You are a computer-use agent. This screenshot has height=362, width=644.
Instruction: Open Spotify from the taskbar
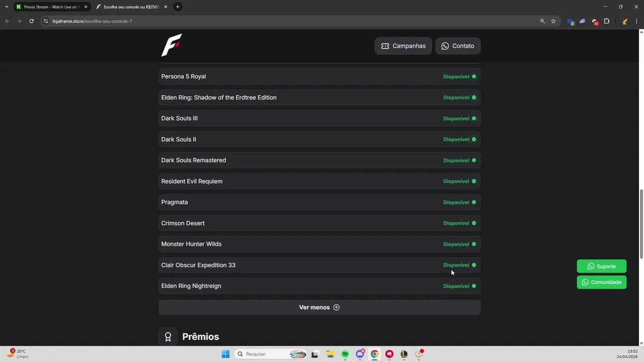pos(345,354)
